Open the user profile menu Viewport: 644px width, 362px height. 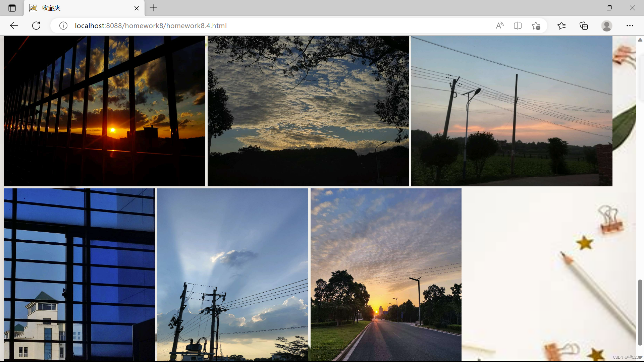tap(606, 25)
